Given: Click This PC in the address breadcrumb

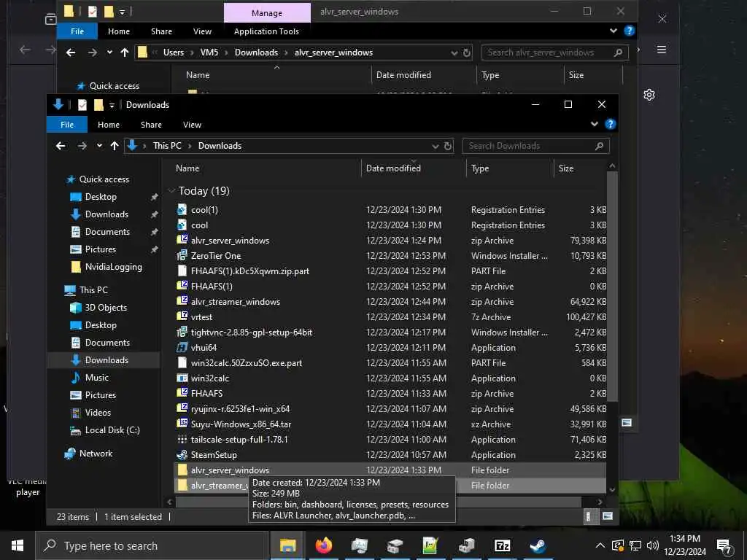Looking at the screenshot, I should tap(167, 146).
